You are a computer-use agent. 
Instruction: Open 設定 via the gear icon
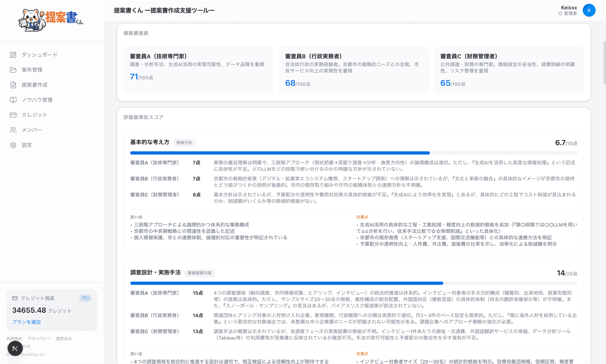click(x=13, y=145)
